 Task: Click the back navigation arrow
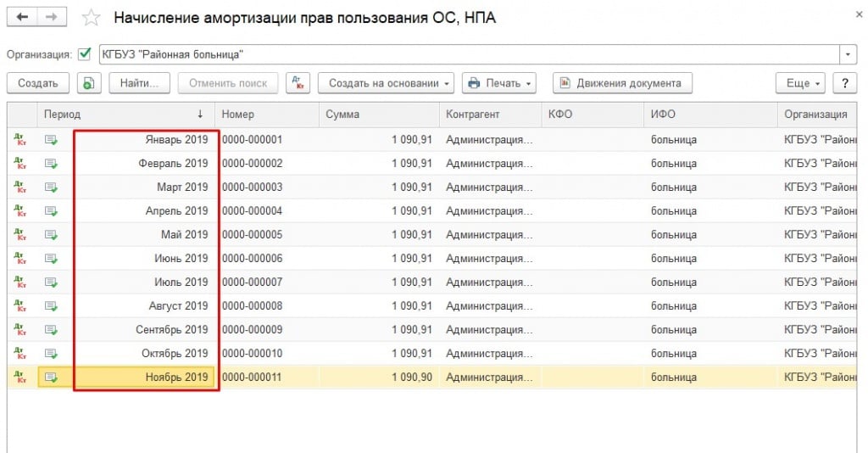coord(22,18)
